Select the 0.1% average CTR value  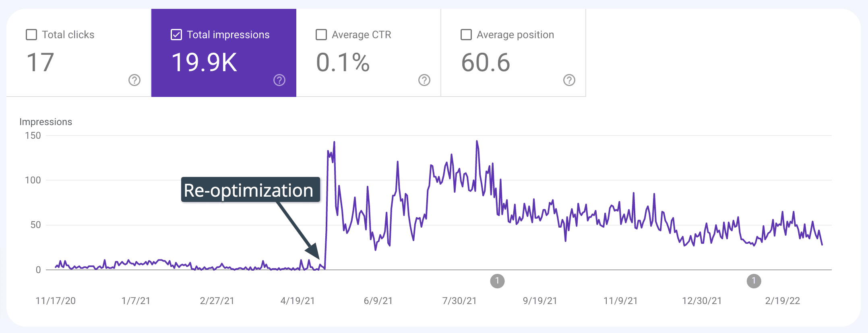pos(343,63)
